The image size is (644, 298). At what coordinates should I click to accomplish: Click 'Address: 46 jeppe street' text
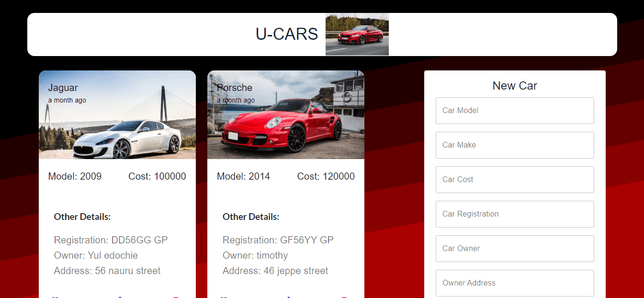click(275, 271)
